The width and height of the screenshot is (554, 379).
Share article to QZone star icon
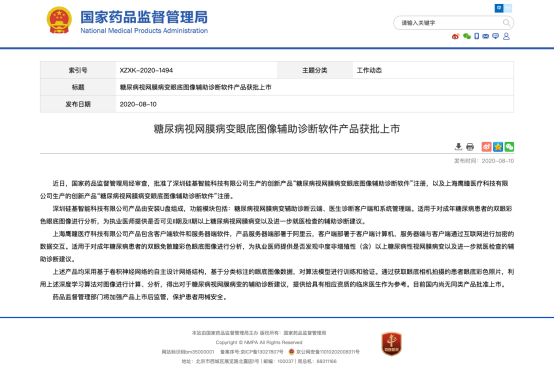tap(498, 147)
